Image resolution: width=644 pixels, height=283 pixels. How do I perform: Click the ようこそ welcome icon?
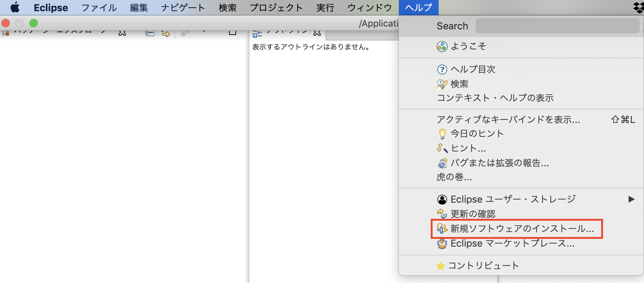[442, 46]
